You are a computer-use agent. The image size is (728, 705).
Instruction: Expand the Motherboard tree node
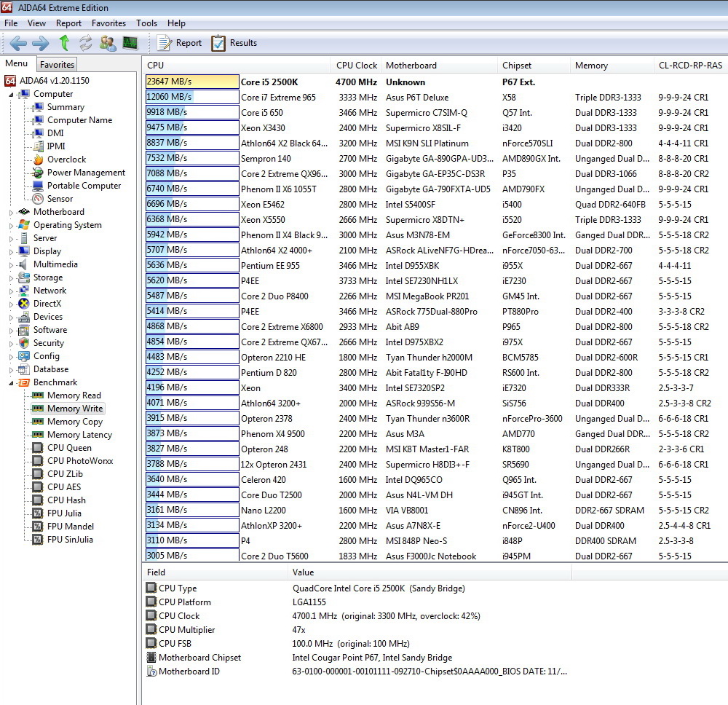click(x=11, y=212)
